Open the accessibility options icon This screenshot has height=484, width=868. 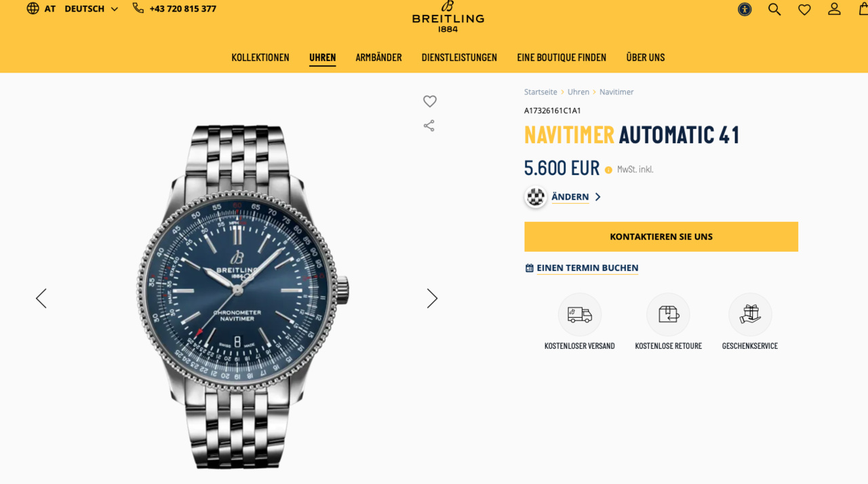coord(745,10)
